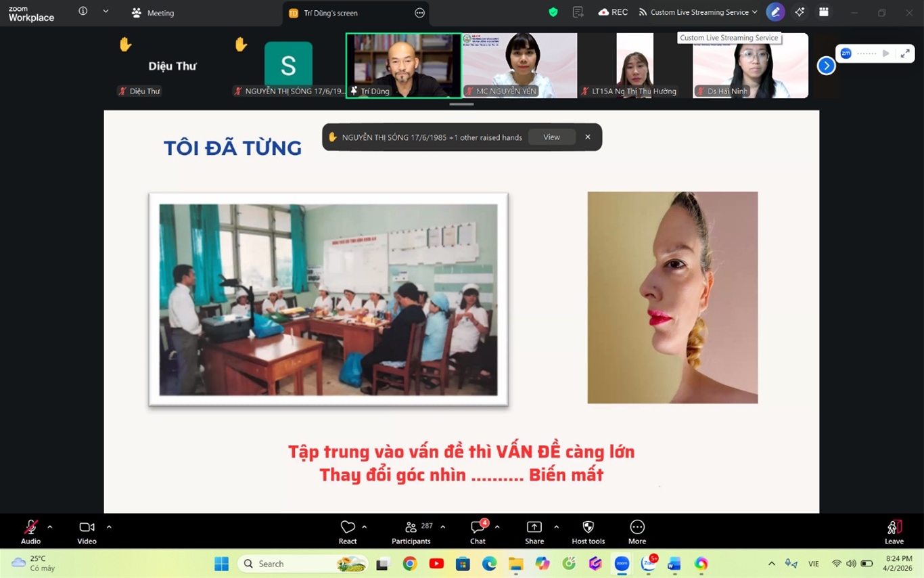Dismiss the raised hands notification
Viewport: 924px width, 578px height.
[588, 137]
